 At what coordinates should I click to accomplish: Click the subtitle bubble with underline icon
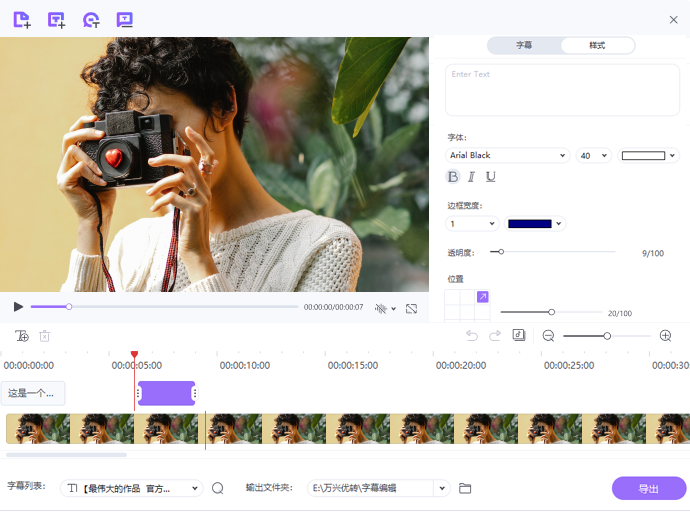[125, 20]
